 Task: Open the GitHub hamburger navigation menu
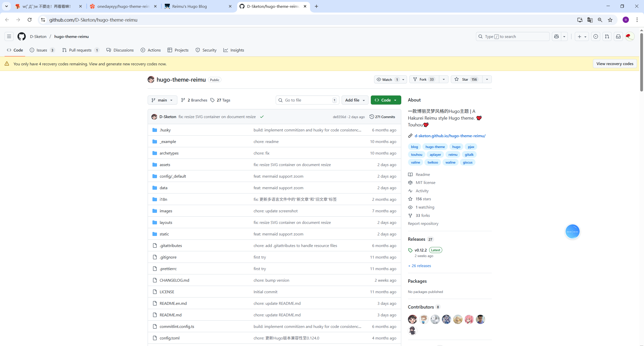coord(9,36)
